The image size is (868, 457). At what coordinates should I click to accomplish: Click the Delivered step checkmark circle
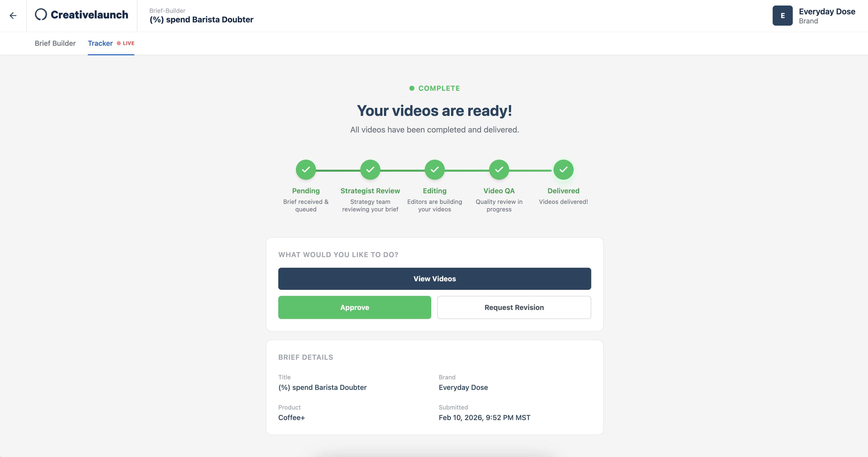[x=563, y=170]
